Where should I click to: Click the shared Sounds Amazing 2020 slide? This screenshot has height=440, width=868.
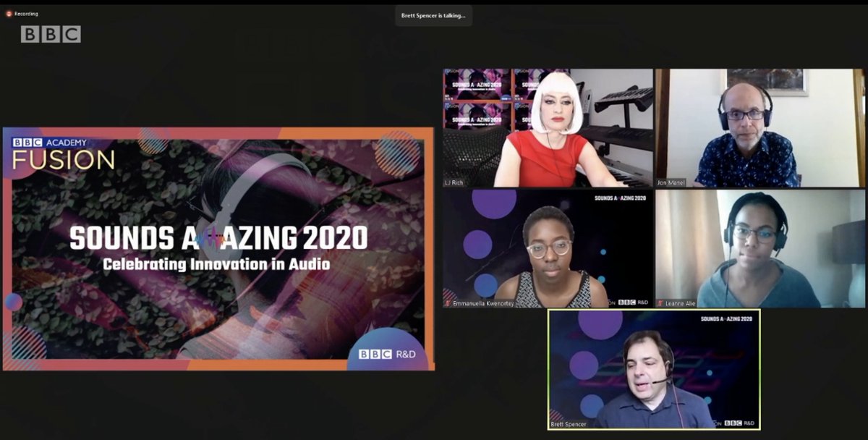coord(218,249)
